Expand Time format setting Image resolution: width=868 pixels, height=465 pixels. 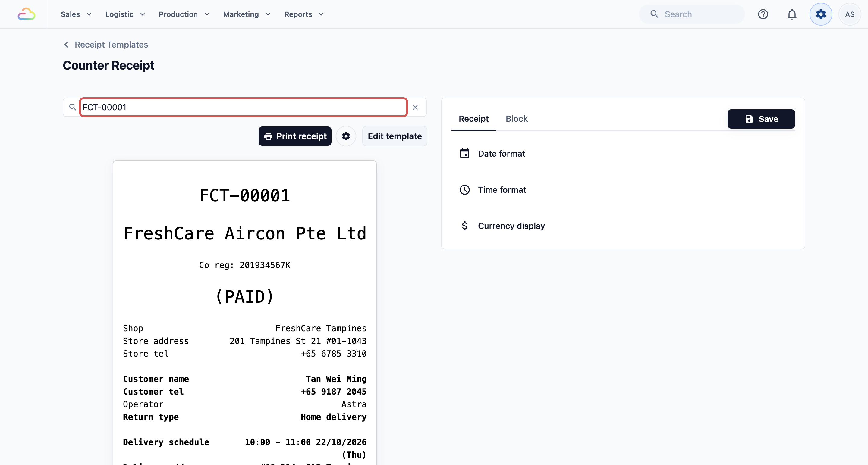[x=623, y=189]
